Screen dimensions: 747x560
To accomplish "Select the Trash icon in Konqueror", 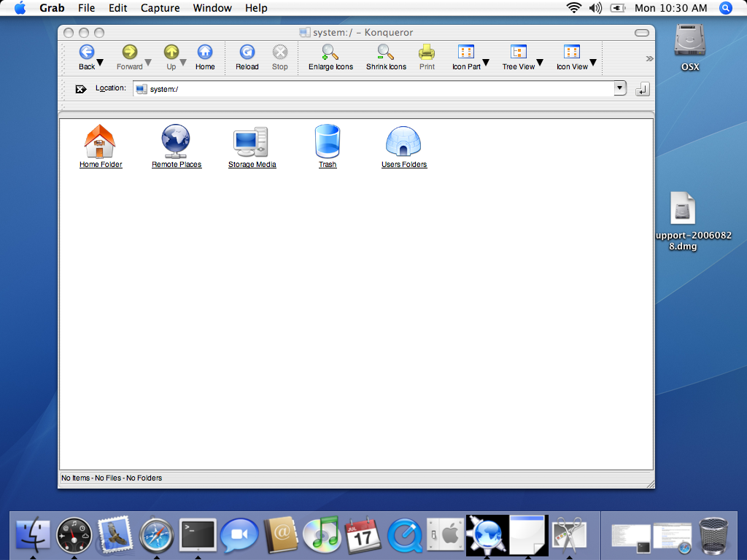I will tap(328, 141).
